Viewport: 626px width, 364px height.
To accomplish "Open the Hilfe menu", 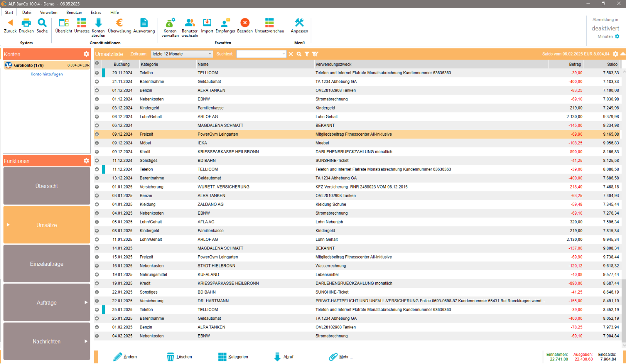I will 115,12.
